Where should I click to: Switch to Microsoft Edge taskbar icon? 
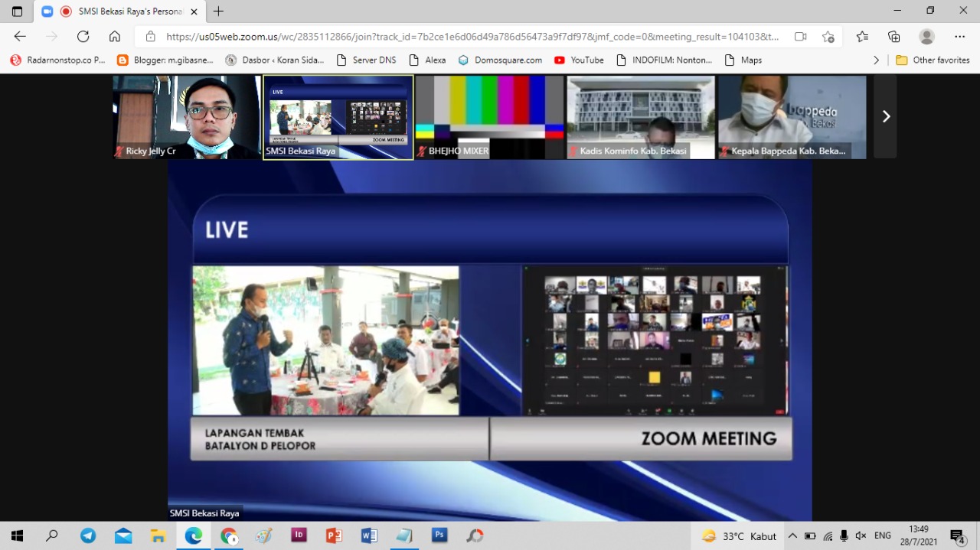(x=193, y=535)
